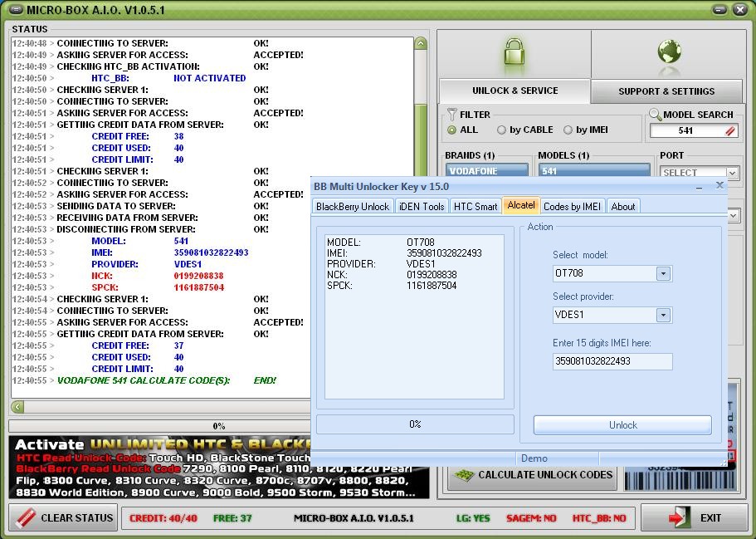756x539 pixels.
Task: Click NCK value 0199208838 in BB Unlocker results
Action: coord(432,275)
